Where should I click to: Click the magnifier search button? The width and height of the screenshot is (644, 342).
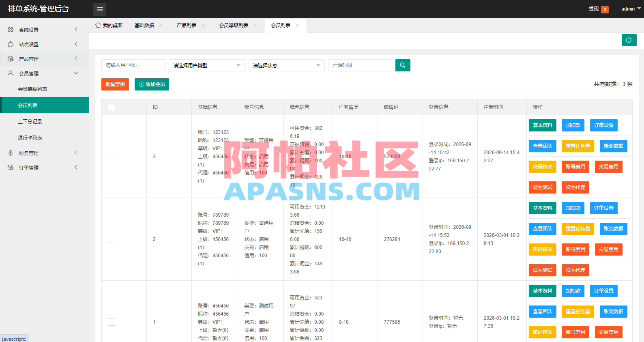tap(403, 65)
